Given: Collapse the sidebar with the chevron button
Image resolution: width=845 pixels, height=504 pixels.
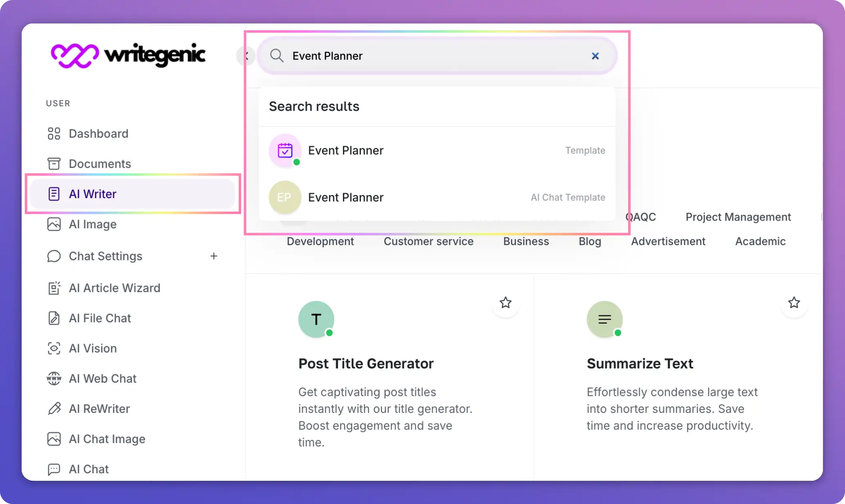Looking at the screenshot, I should click(x=246, y=56).
